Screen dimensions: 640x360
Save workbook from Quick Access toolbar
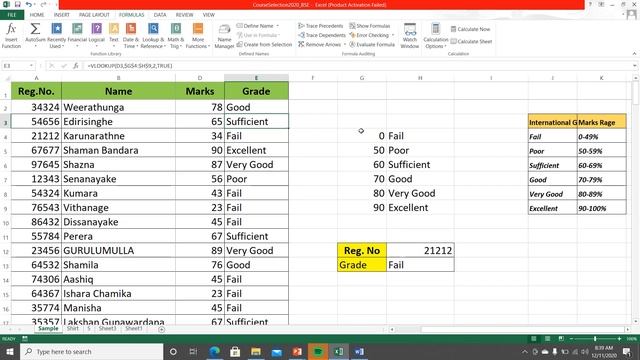(x=18, y=4)
